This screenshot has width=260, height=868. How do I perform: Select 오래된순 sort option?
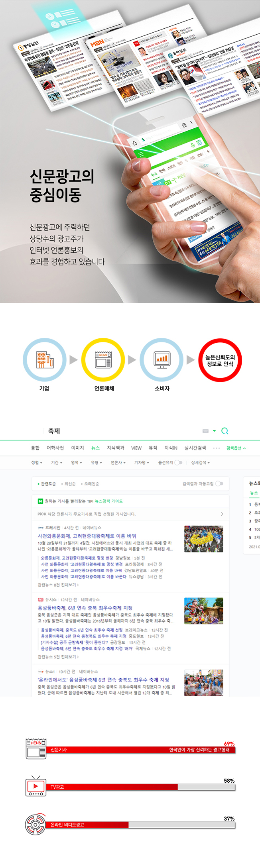point(90,484)
